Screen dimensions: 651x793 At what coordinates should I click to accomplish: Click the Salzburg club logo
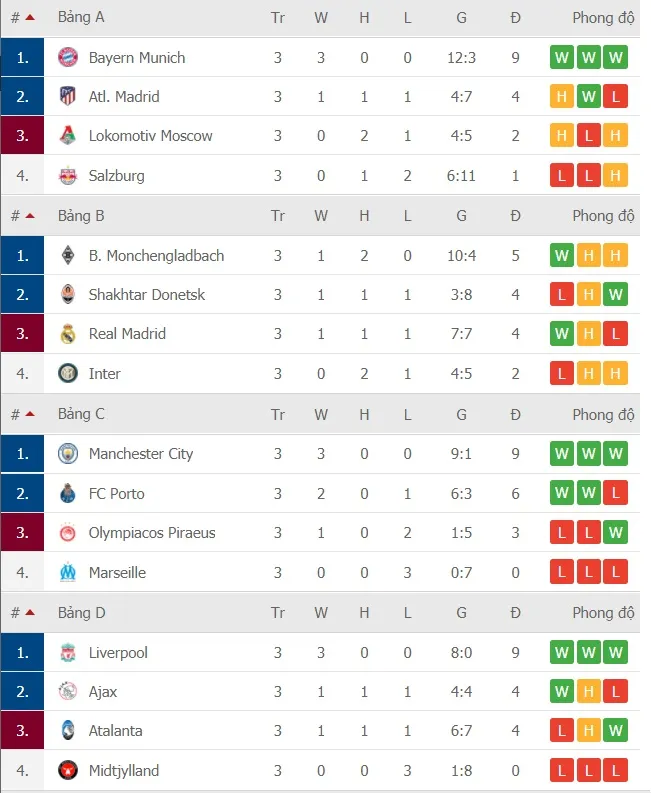pos(67,176)
